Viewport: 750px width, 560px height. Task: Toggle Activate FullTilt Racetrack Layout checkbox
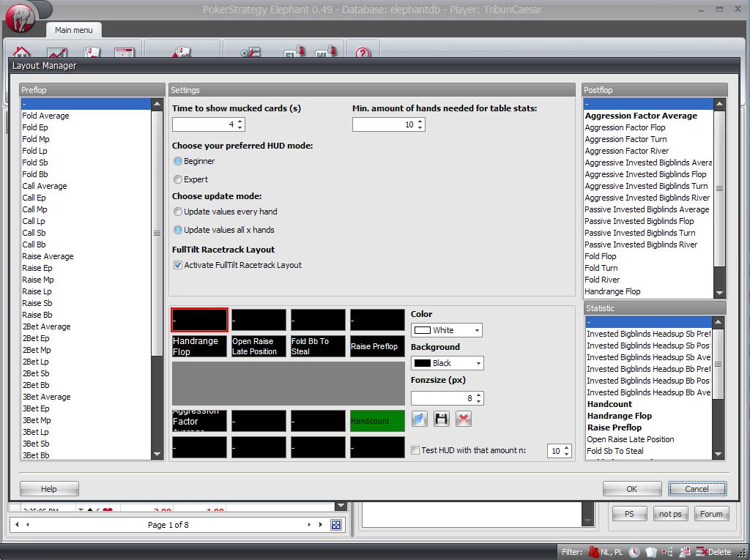tap(178, 265)
